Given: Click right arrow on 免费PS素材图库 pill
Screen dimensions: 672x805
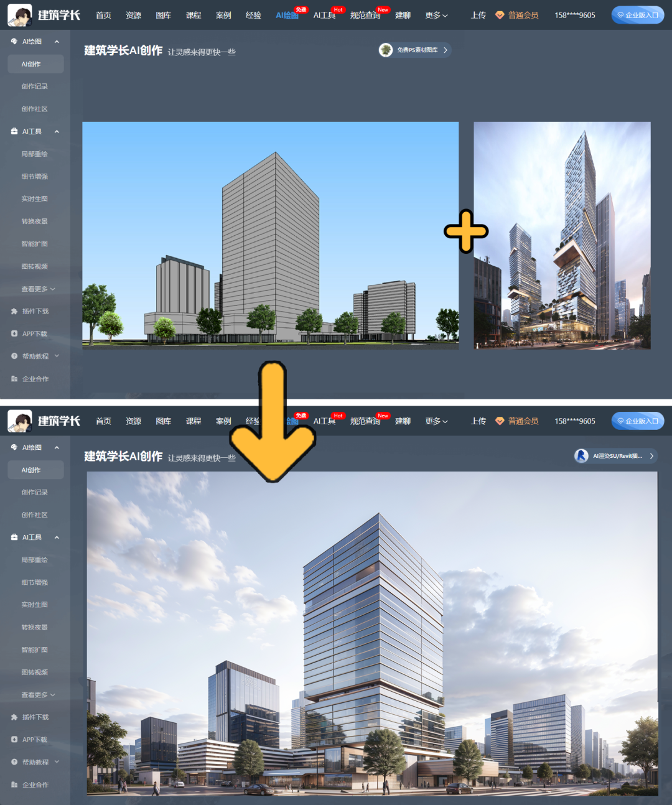Looking at the screenshot, I should click(x=446, y=50).
